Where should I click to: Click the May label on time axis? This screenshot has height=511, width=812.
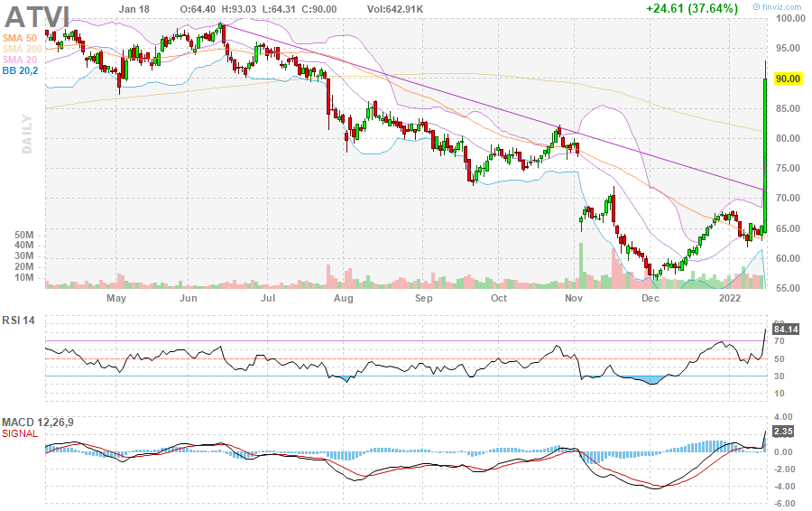point(116,299)
